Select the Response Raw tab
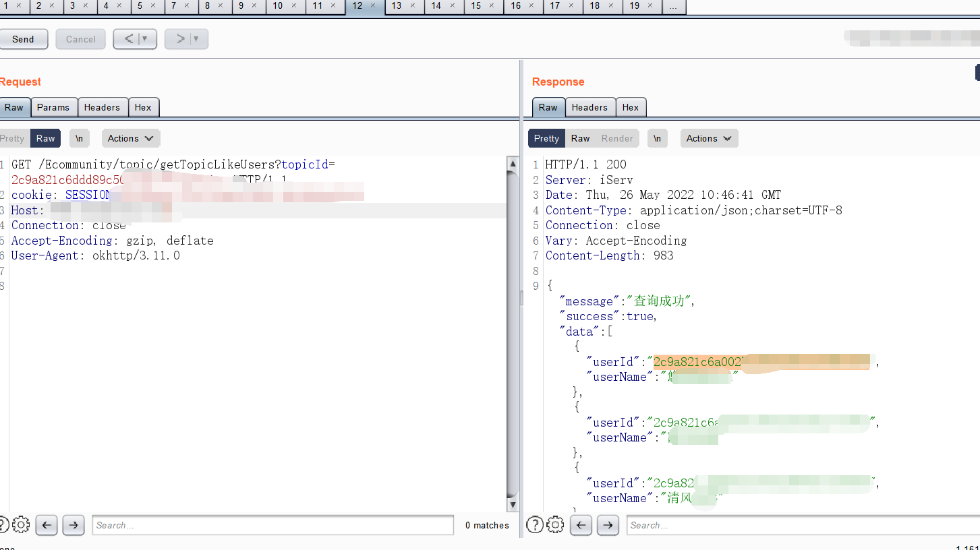Viewport: 980px width, 550px height. (x=548, y=107)
